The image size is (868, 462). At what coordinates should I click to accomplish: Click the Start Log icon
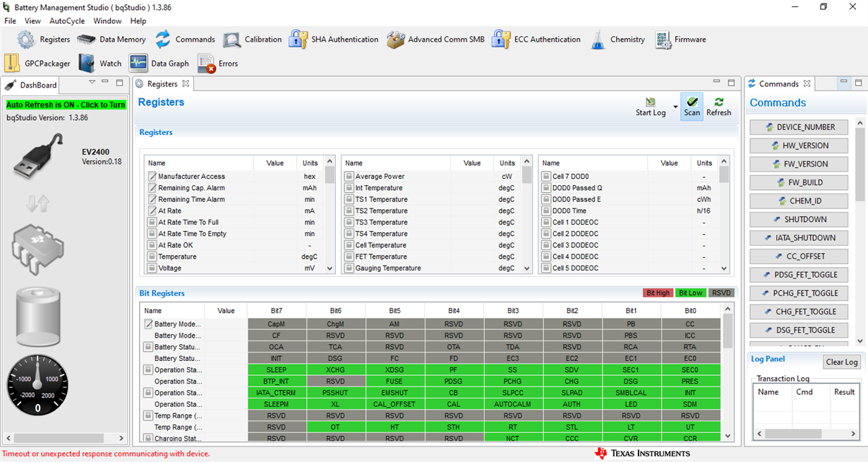click(651, 103)
